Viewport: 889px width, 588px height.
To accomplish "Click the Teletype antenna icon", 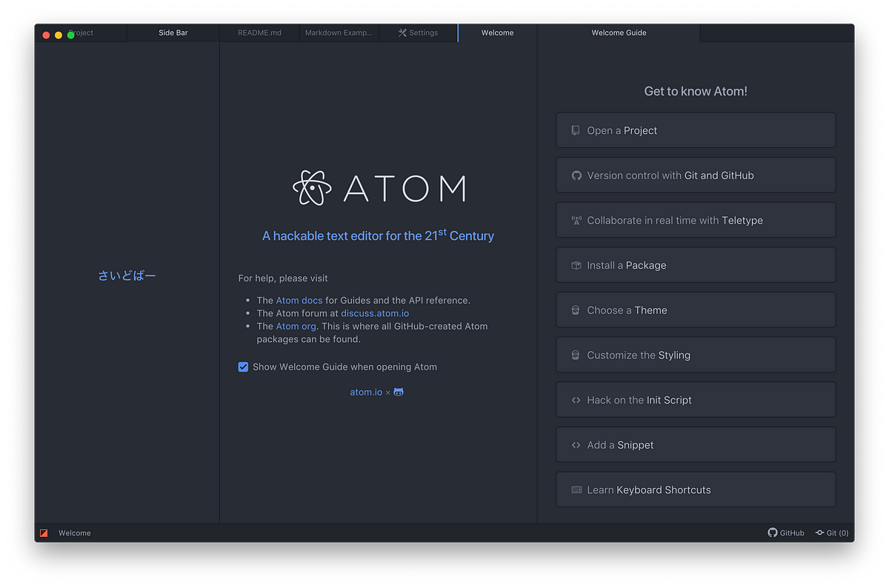I will (x=576, y=220).
